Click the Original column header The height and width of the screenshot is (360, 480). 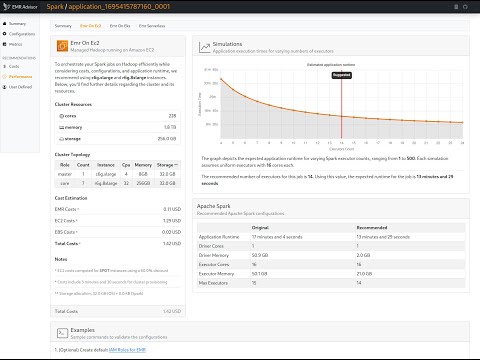[x=260, y=228]
